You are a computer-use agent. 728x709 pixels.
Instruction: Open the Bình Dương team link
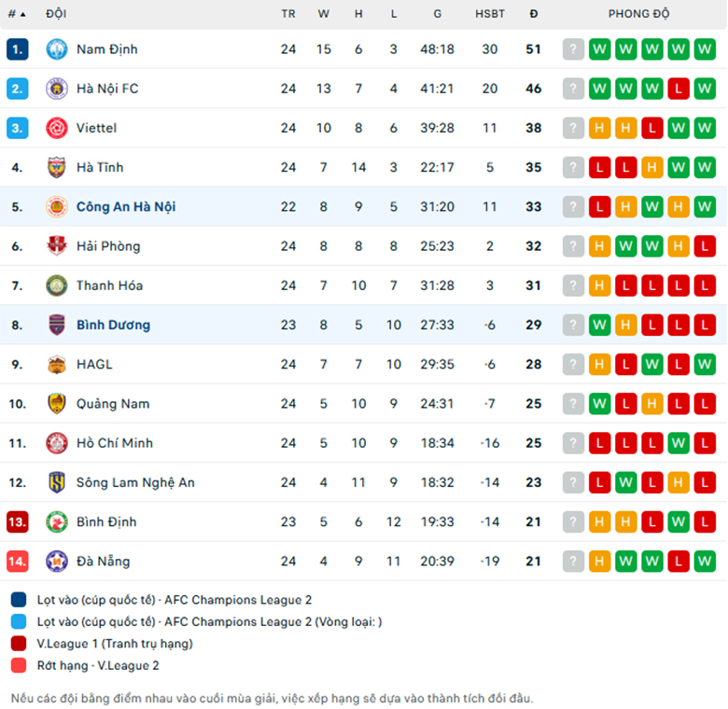(113, 326)
